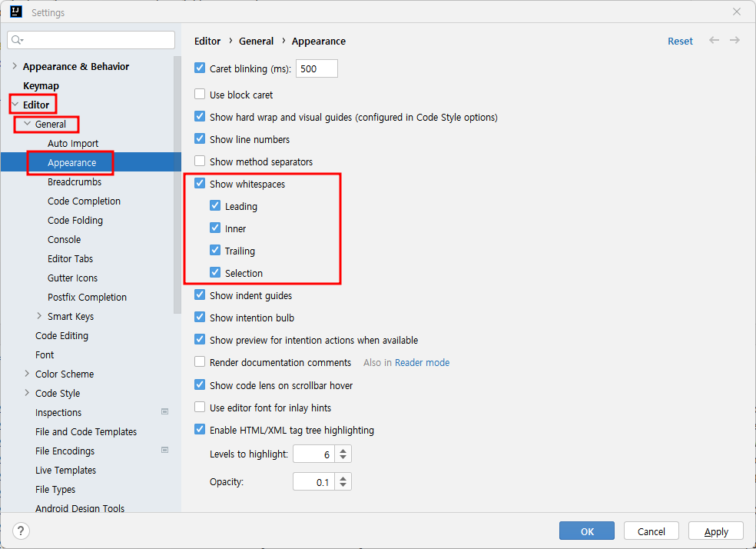The height and width of the screenshot is (549, 756).
Task: Open the Reader mode link
Action: (x=422, y=362)
